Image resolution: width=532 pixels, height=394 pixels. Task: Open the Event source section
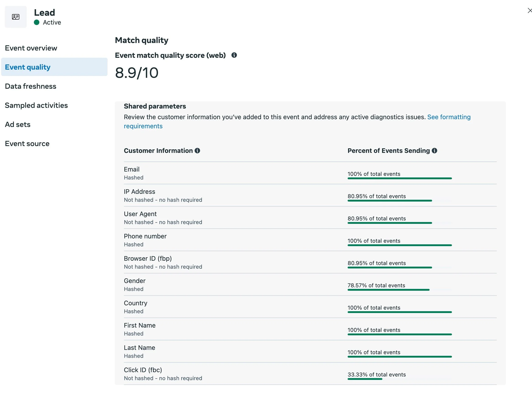tap(27, 144)
